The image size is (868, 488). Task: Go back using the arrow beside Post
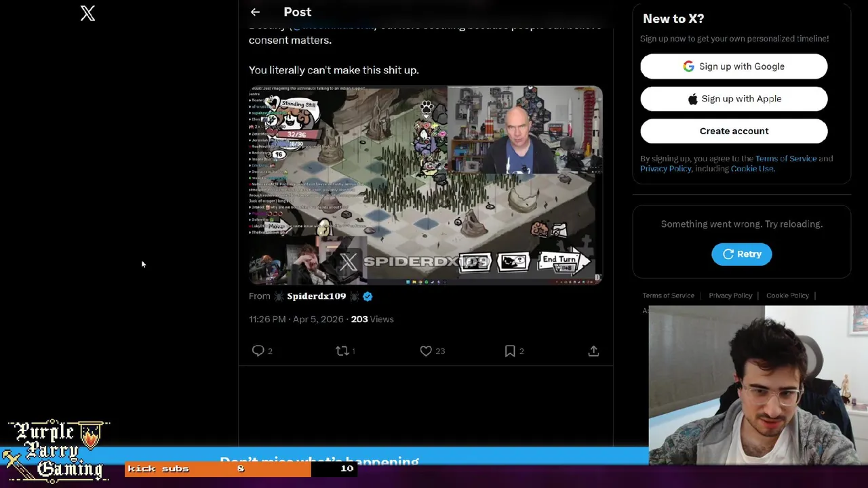[x=255, y=12]
